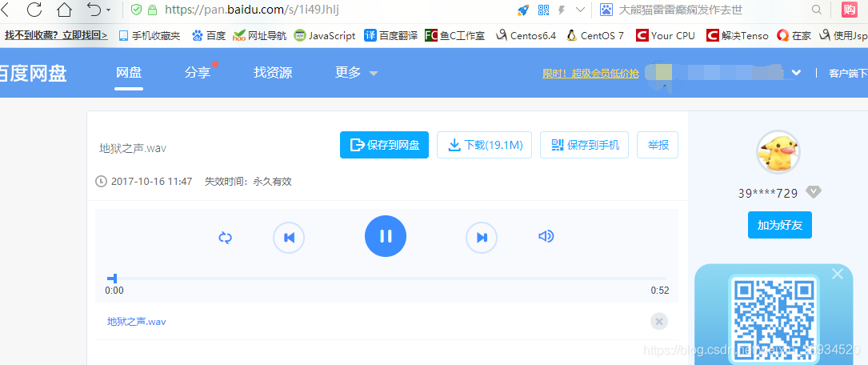Open the address bar dropdown chevron
The image size is (868, 365).
pos(580,10)
